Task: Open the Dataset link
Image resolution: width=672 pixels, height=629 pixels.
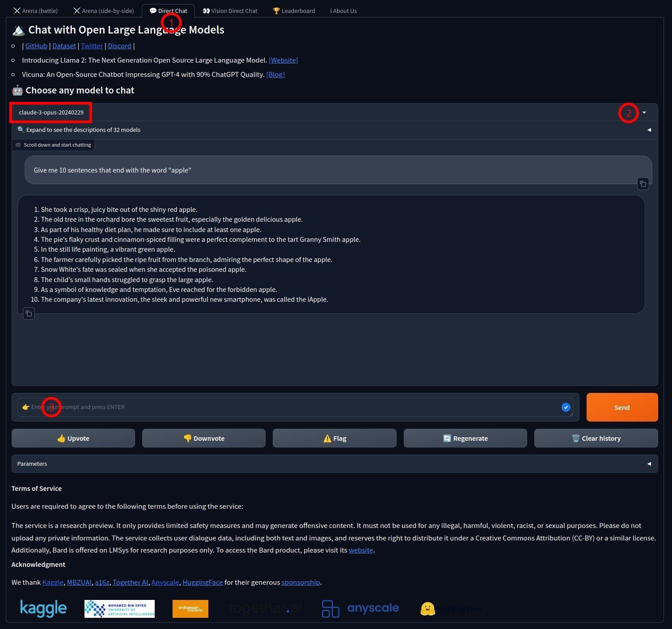Action: 64,46
